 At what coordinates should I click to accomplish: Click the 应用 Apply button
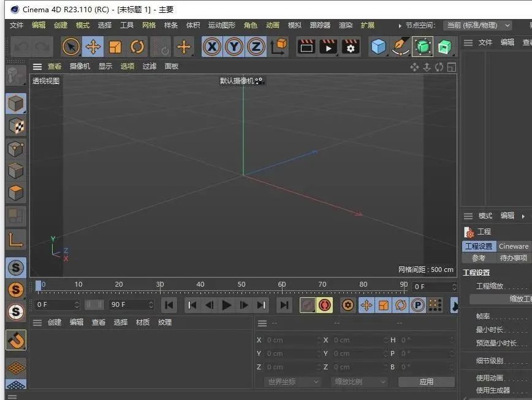tap(426, 382)
